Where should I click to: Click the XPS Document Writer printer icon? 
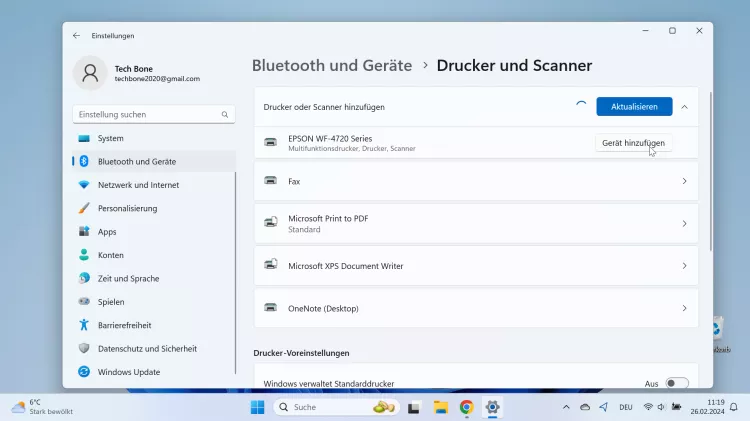[x=271, y=264]
